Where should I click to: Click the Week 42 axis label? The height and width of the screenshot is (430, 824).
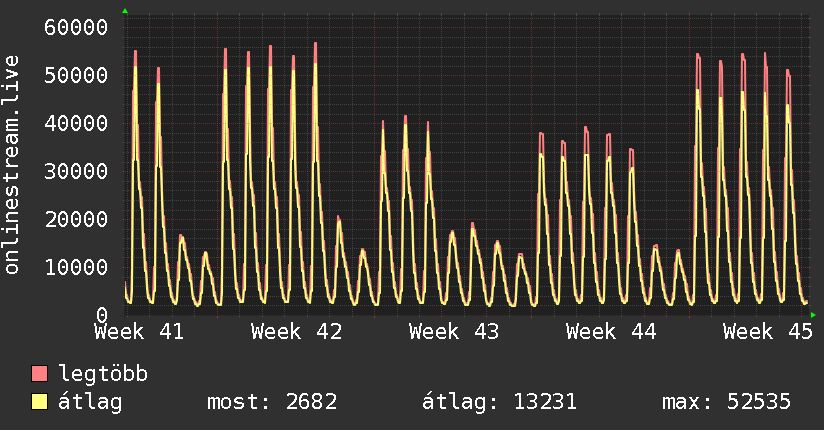click(x=296, y=332)
